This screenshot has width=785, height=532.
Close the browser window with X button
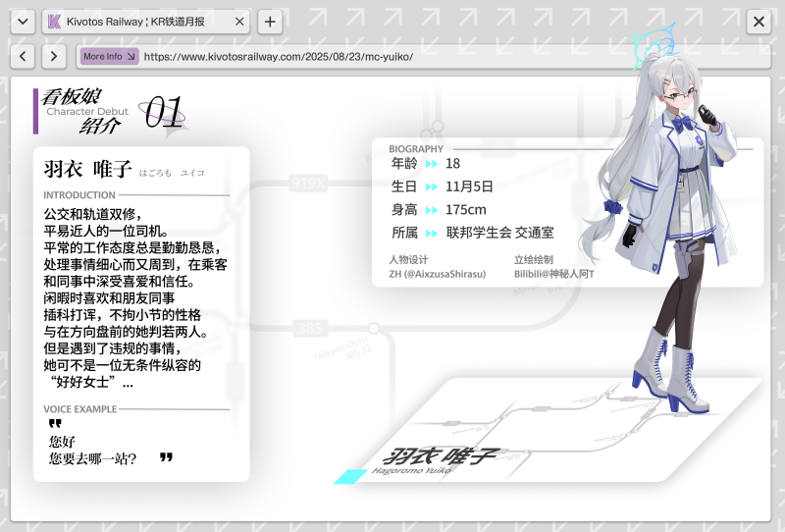pyautogui.click(x=759, y=22)
